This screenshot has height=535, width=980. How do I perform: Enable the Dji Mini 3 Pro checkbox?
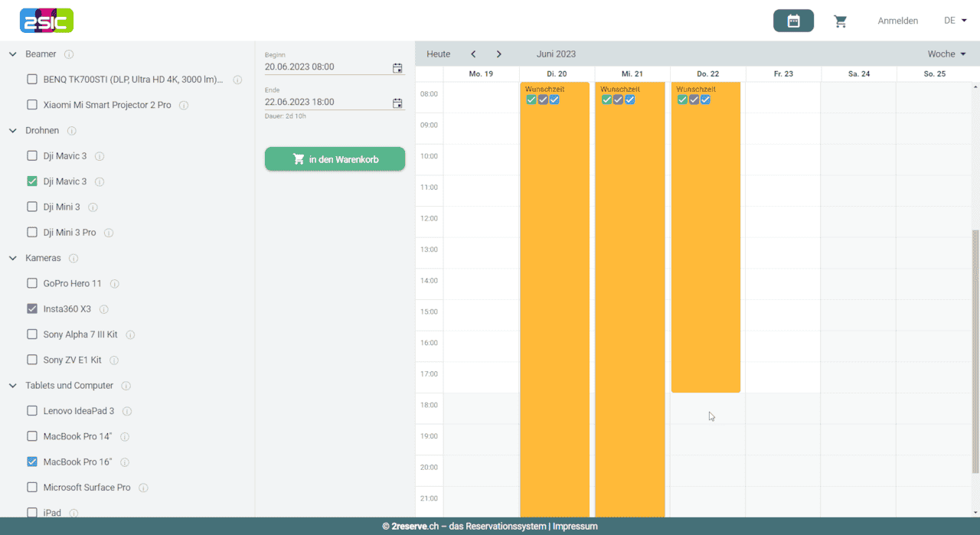[x=32, y=232]
